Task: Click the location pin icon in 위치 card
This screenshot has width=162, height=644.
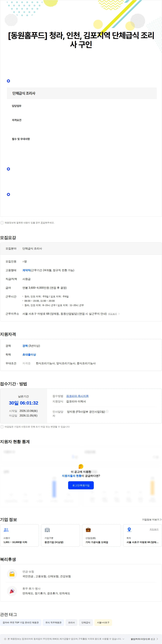Action: point(129,529)
